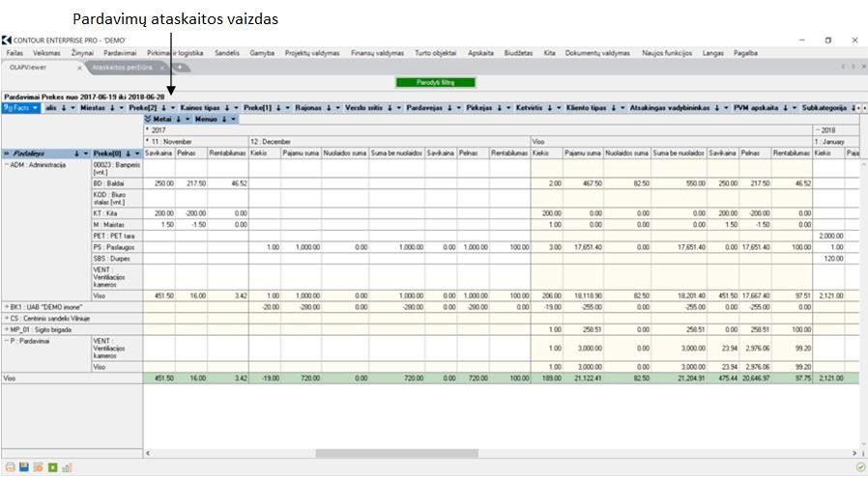This screenshot has width=868, height=477.
Task: Click the horizontal scrollbar thumb
Action: (x=396, y=453)
